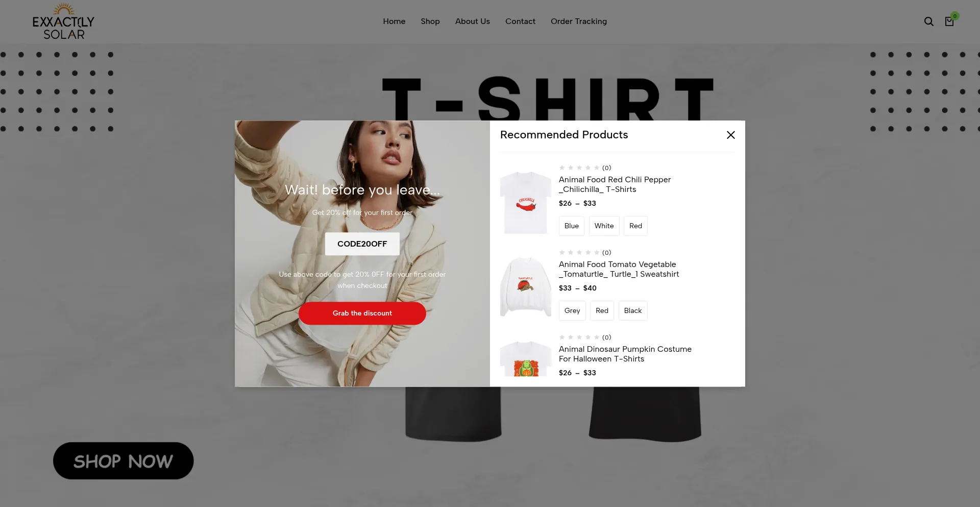Image resolution: width=980 pixels, height=507 pixels.
Task: Close the Recommended Products popup
Action: 731,135
